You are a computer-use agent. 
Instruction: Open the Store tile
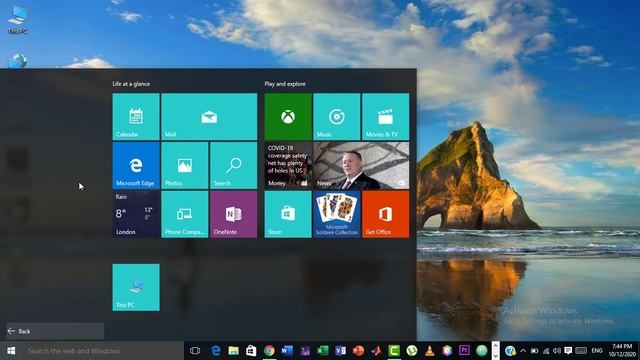[288, 214]
